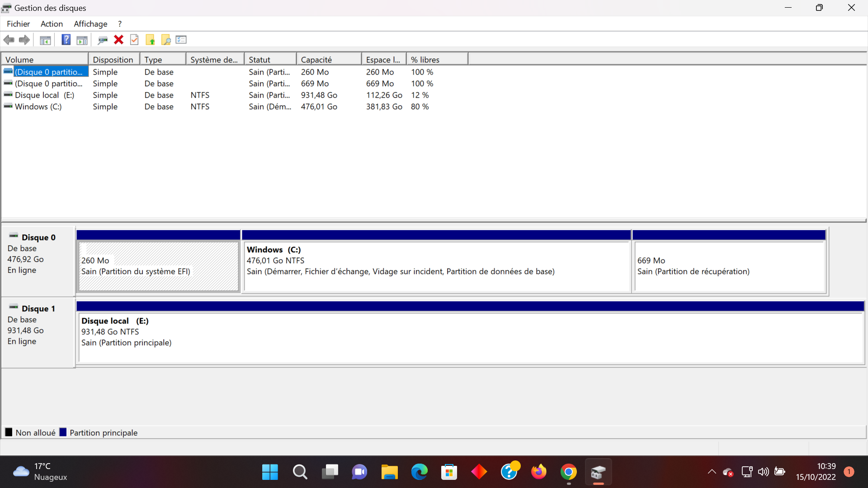
Task: Click the folder with green arrow icon
Action: (x=150, y=40)
